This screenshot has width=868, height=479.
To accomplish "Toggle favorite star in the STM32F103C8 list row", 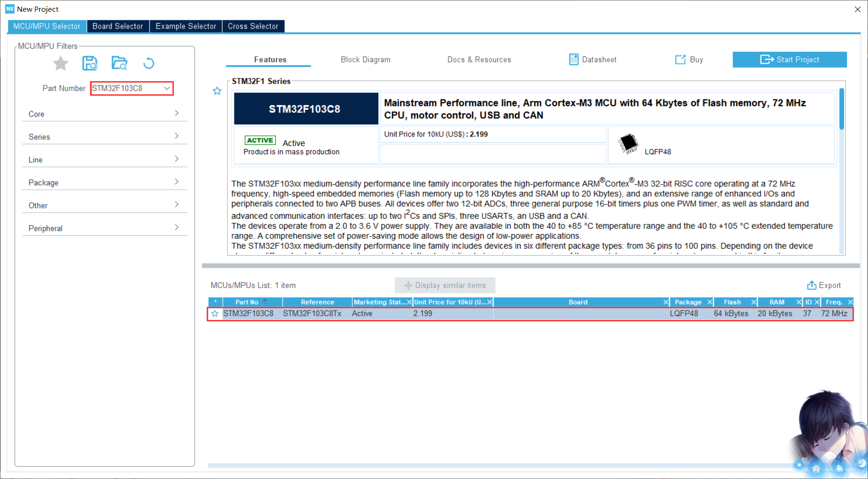I will point(215,313).
